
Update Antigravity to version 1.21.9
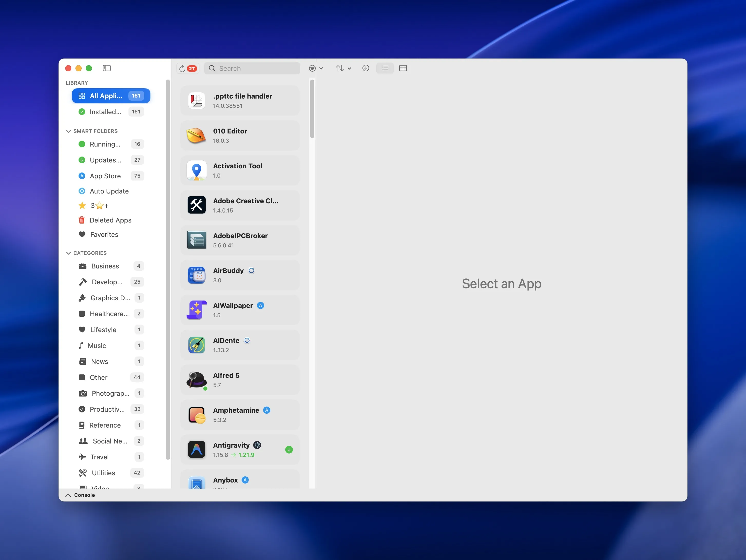289,449
